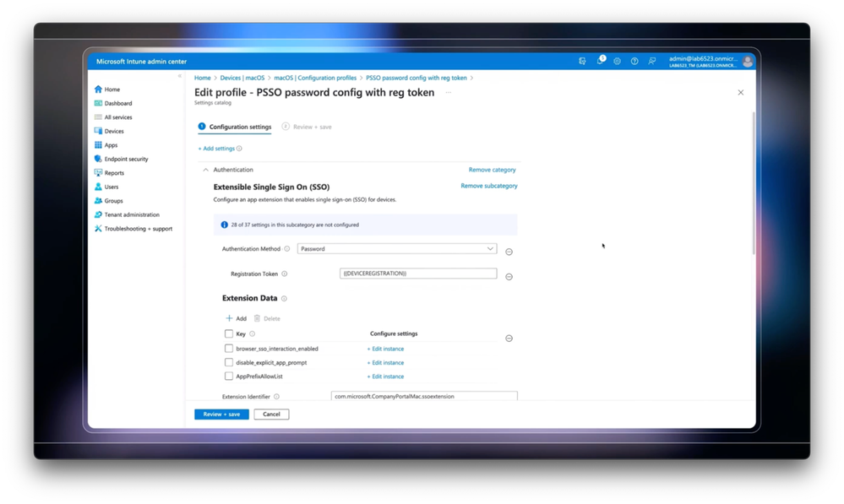The width and height of the screenshot is (844, 504).
Task: Check the AppPrefixAllowList checkbox
Action: pos(229,377)
